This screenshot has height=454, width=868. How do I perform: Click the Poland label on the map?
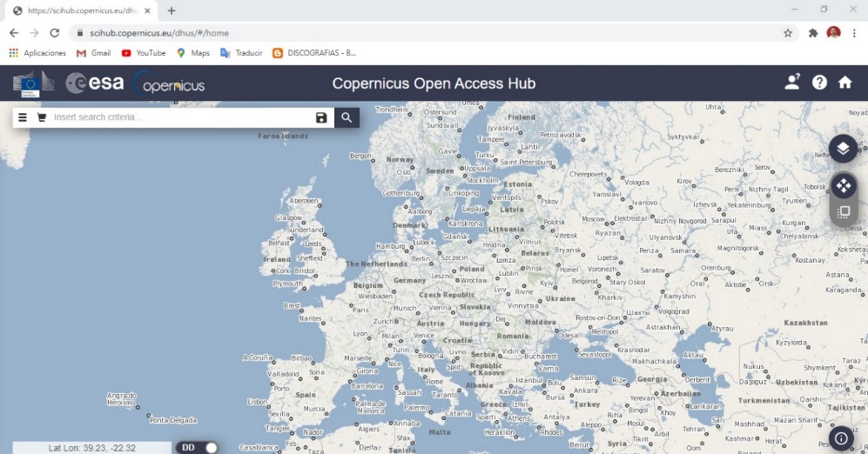pyautogui.click(x=472, y=269)
